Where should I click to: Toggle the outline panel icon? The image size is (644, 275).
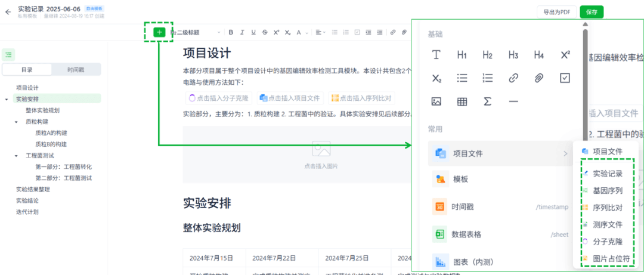click(8, 54)
